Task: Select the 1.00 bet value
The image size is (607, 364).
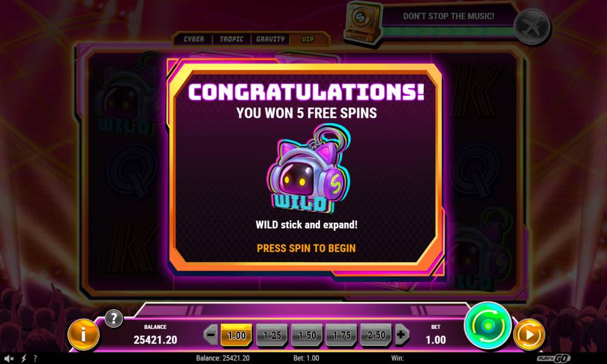Action: point(237,335)
